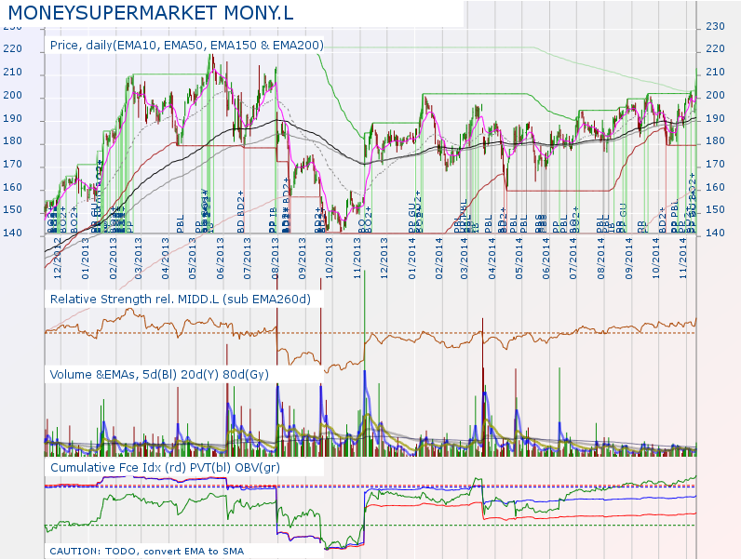Click the 02/2013 date axis label
Image resolution: width=741 pixels, height=560 pixels.
click(113, 259)
